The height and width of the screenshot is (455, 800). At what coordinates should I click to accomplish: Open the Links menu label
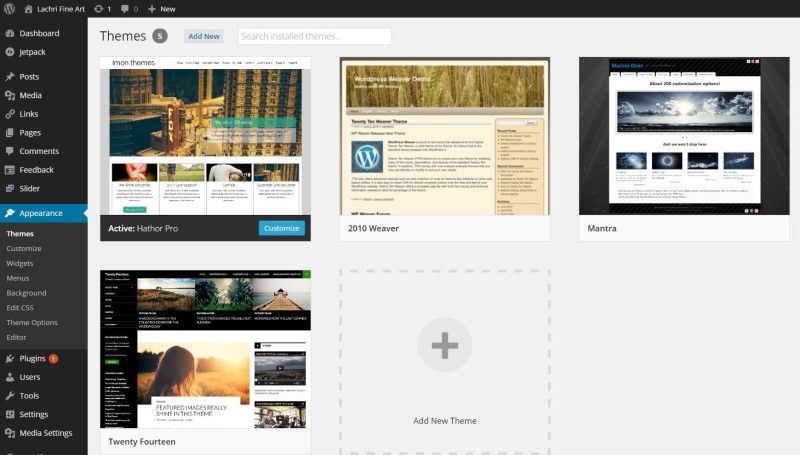29,114
